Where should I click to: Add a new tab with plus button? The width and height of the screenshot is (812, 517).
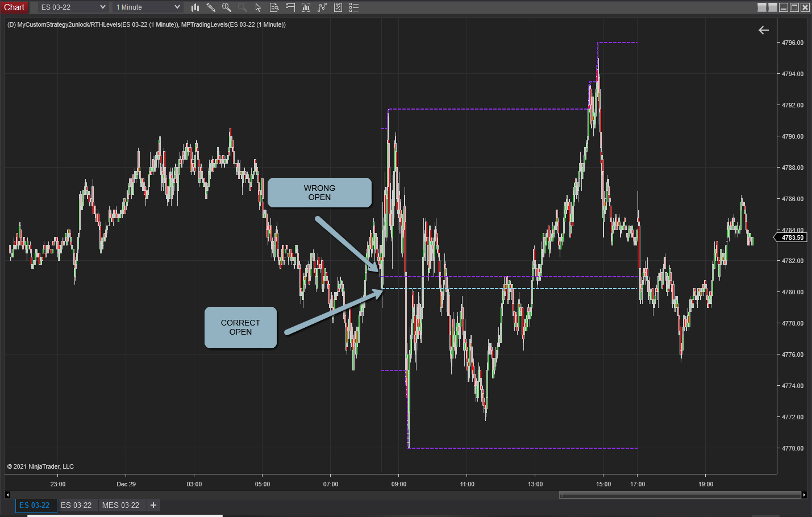click(x=153, y=505)
